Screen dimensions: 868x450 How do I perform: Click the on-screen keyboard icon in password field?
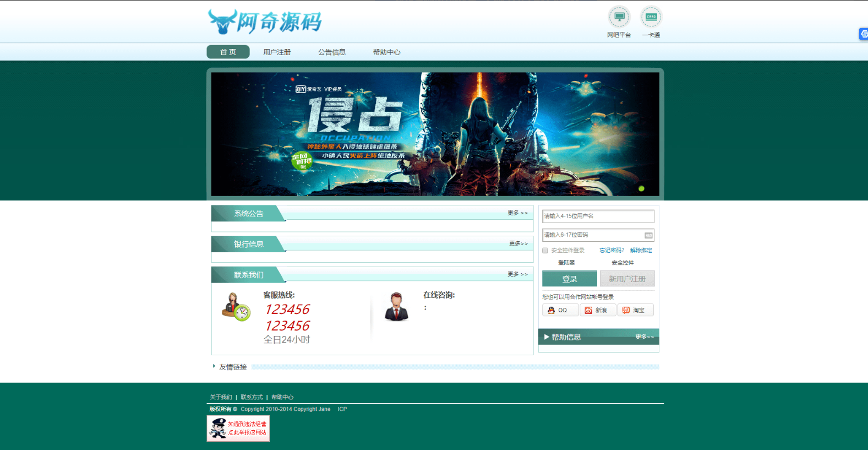point(648,235)
